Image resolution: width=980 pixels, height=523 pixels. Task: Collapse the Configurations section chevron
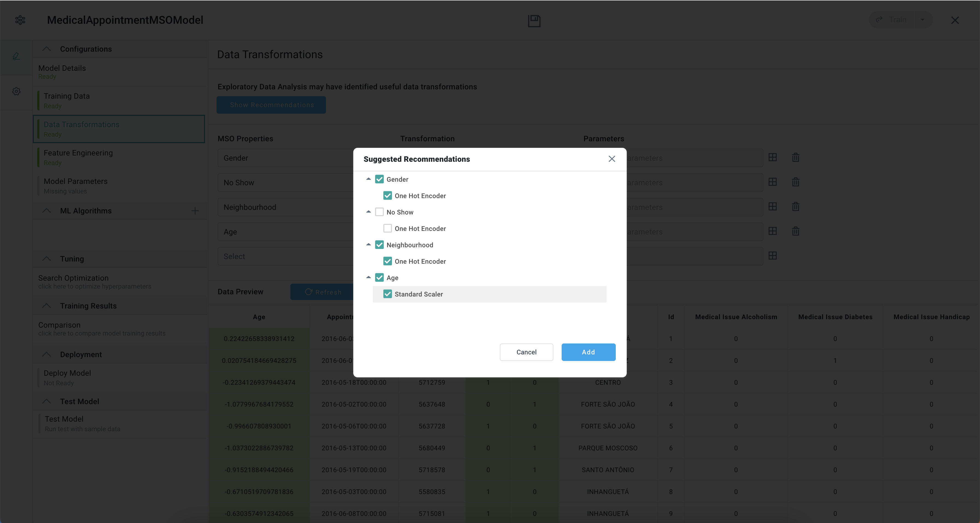point(46,49)
